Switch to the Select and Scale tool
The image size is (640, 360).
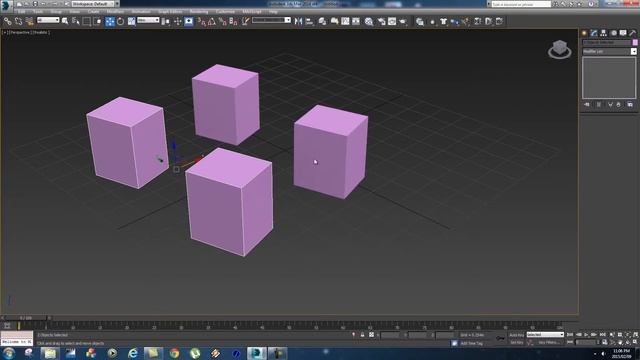pos(131,21)
